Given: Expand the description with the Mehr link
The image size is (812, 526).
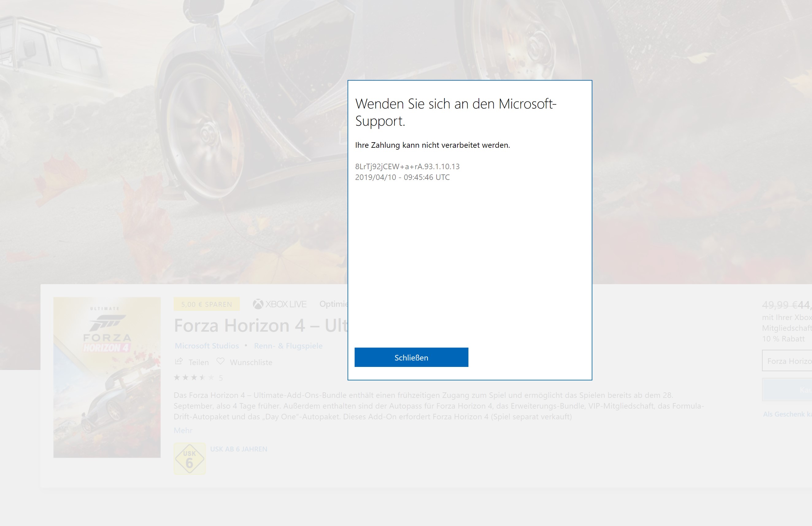Looking at the screenshot, I should point(183,430).
